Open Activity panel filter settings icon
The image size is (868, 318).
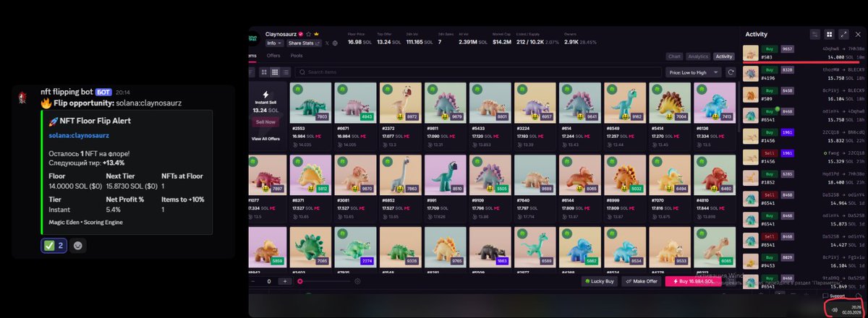point(815,34)
